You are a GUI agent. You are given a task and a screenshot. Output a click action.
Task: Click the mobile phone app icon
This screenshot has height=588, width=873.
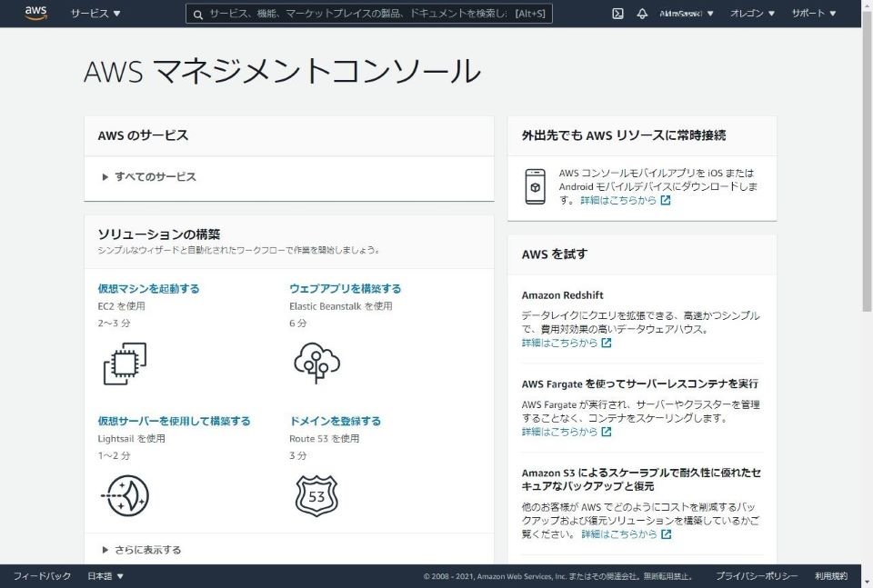(x=535, y=186)
